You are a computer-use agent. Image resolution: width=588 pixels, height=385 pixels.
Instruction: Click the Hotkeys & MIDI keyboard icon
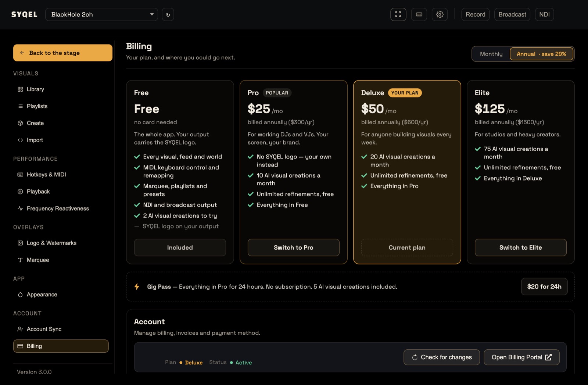pyautogui.click(x=20, y=175)
